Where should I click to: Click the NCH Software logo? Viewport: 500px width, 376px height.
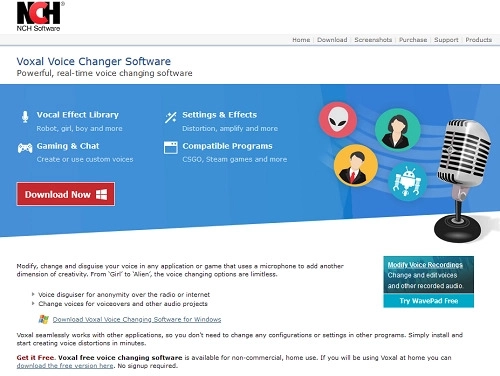39,16
